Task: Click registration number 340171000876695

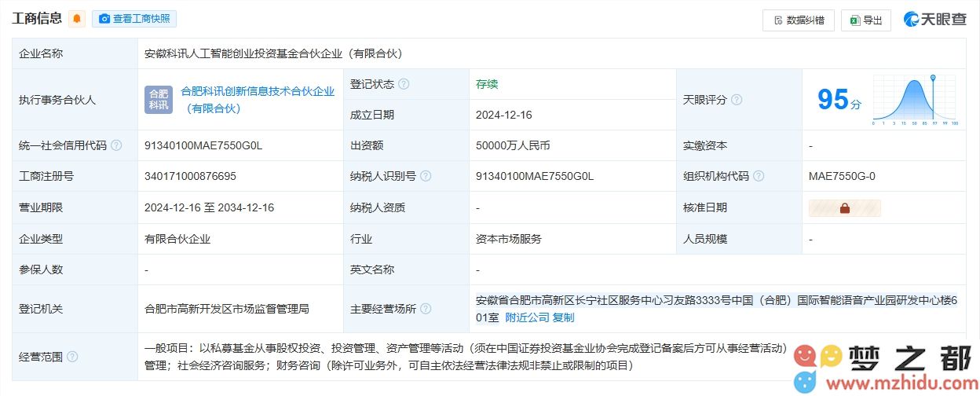Action: (190, 176)
